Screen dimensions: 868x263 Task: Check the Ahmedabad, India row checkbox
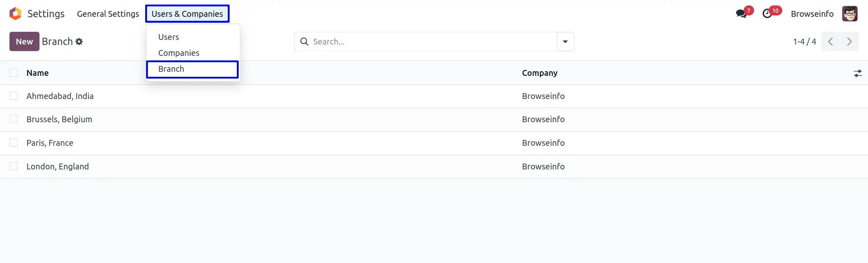pyautogui.click(x=14, y=96)
